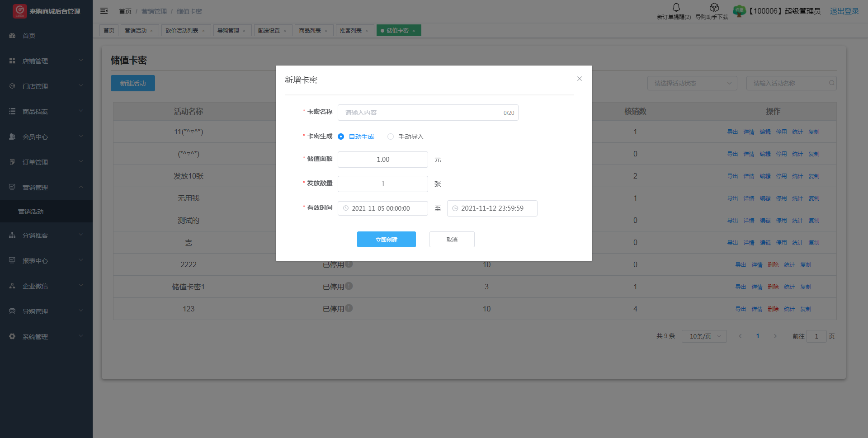Select the 自动生成 radio option
Viewport: 868px width, 438px height.
click(341, 137)
